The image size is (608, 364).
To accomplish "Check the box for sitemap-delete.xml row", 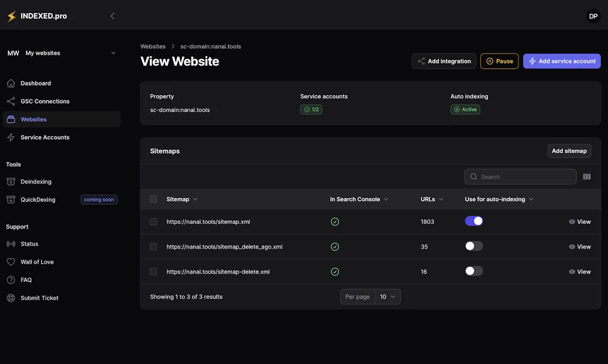I will click(154, 271).
